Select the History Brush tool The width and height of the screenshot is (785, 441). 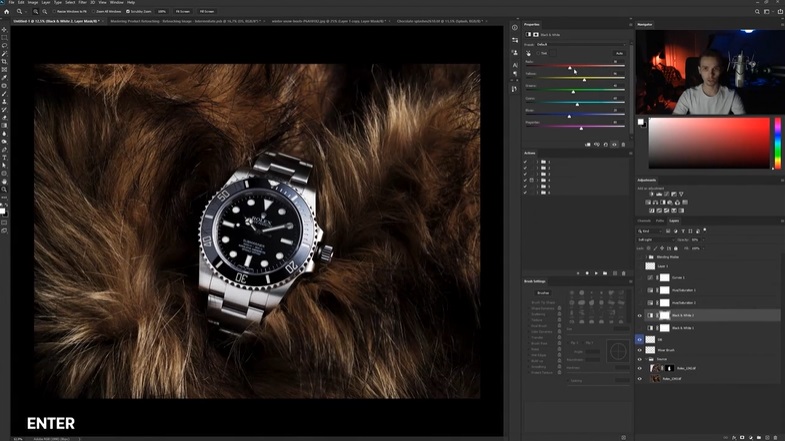click(5, 110)
